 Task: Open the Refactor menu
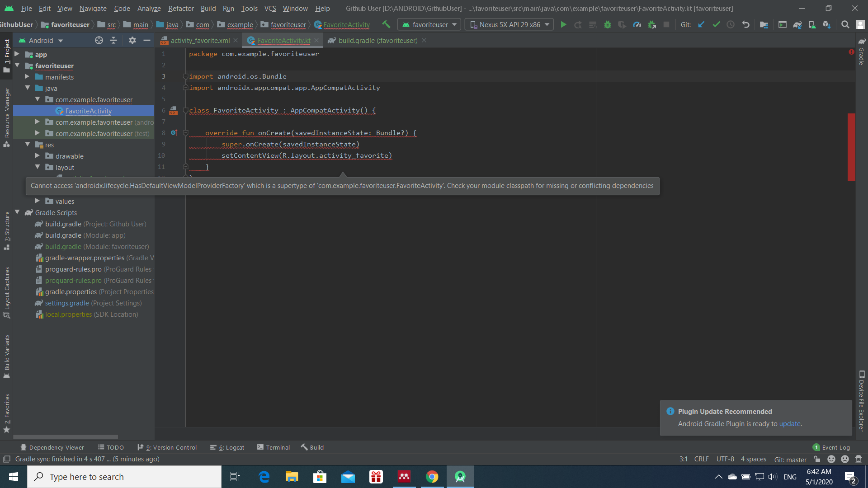click(181, 8)
